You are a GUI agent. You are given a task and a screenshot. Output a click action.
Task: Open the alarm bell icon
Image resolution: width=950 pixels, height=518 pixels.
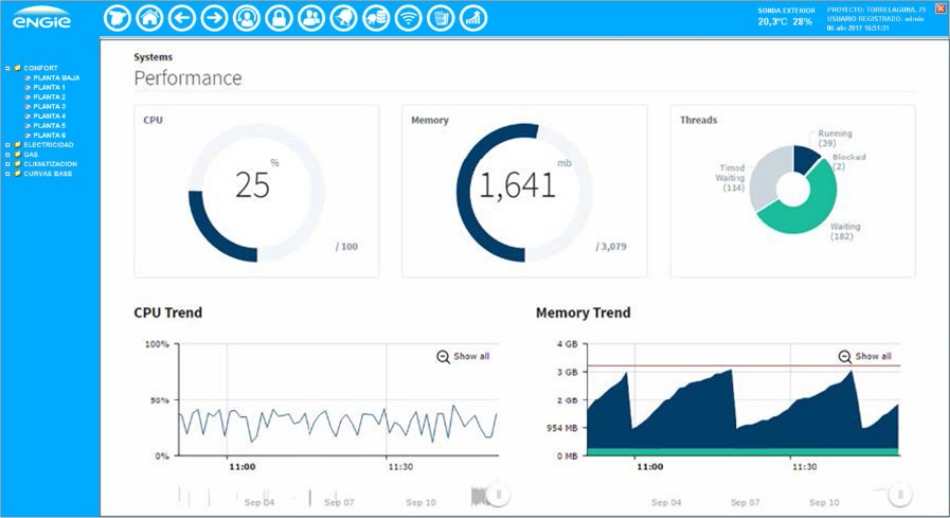point(343,17)
